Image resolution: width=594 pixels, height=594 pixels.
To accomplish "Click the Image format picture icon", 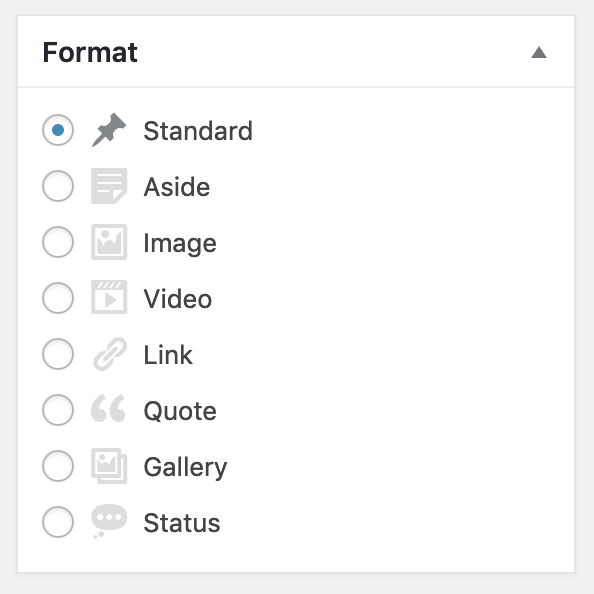I will pos(109,242).
